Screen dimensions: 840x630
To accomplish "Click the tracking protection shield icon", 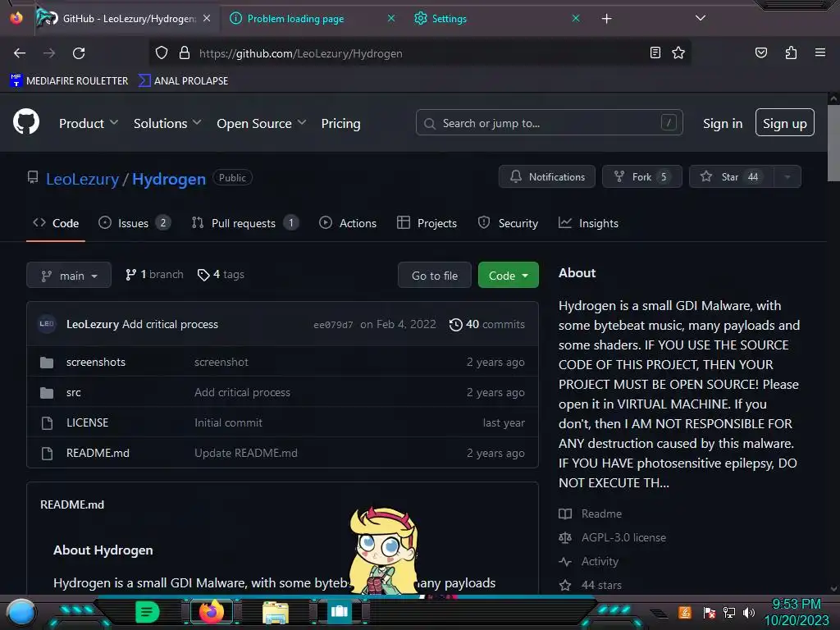I will 162,52.
